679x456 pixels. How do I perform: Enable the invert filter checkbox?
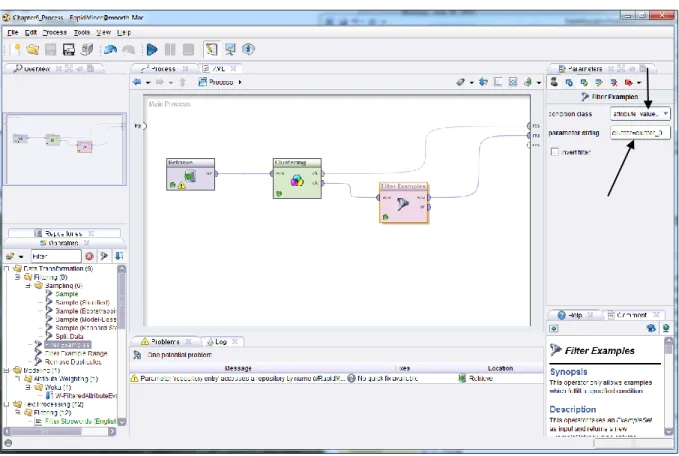click(554, 152)
